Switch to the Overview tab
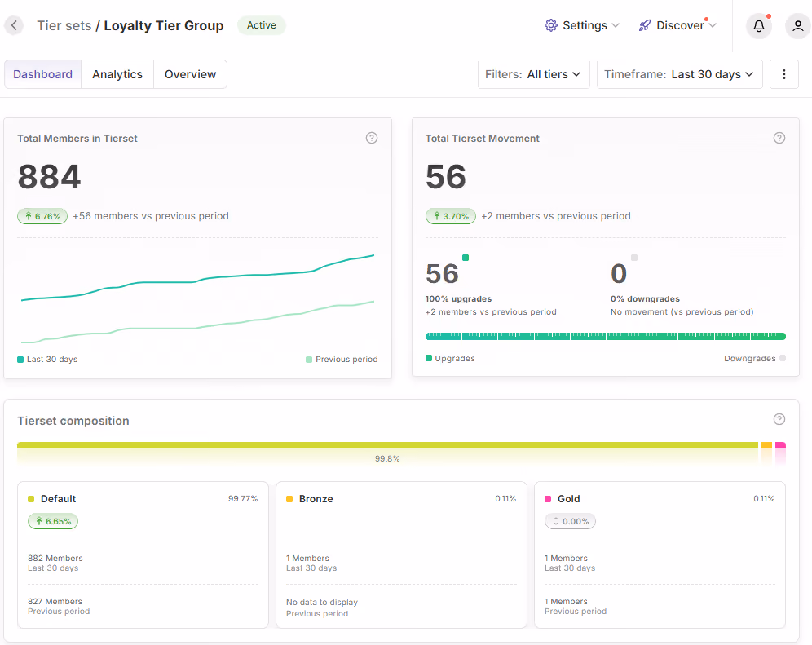The width and height of the screenshot is (812, 645). (x=190, y=74)
